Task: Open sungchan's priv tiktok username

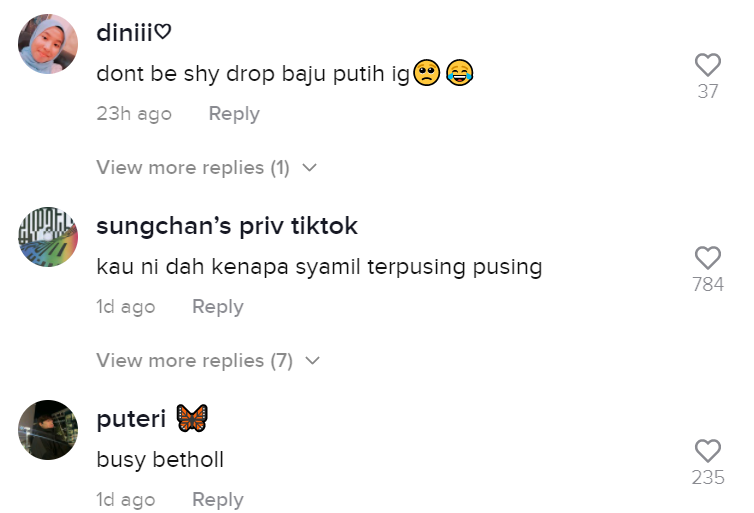Action: click(x=226, y=226)
